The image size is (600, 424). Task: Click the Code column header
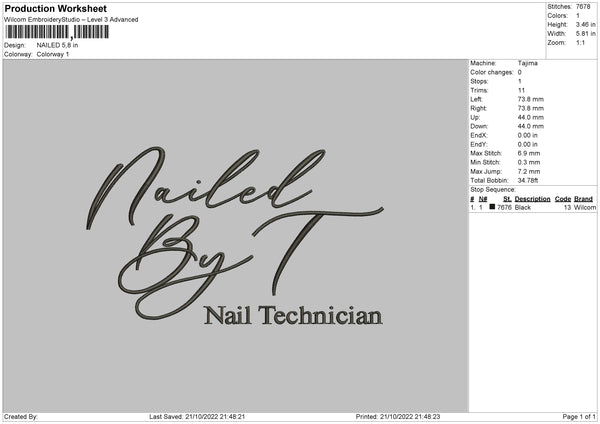click(563, 199)
